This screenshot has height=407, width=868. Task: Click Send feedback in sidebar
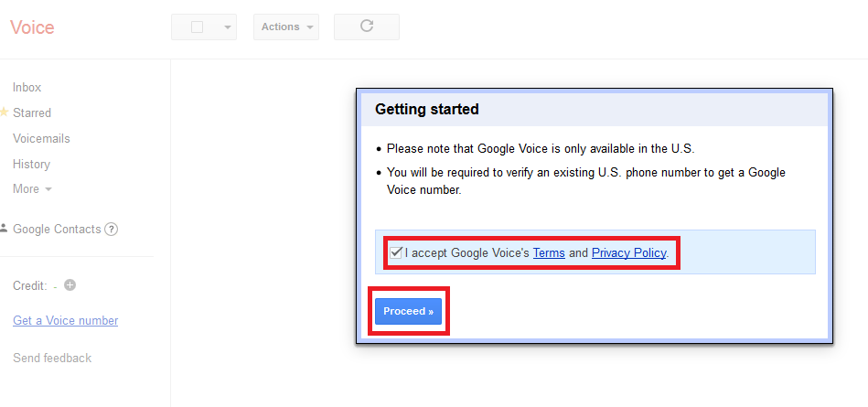pyautogui.click(x=52, y=359)
